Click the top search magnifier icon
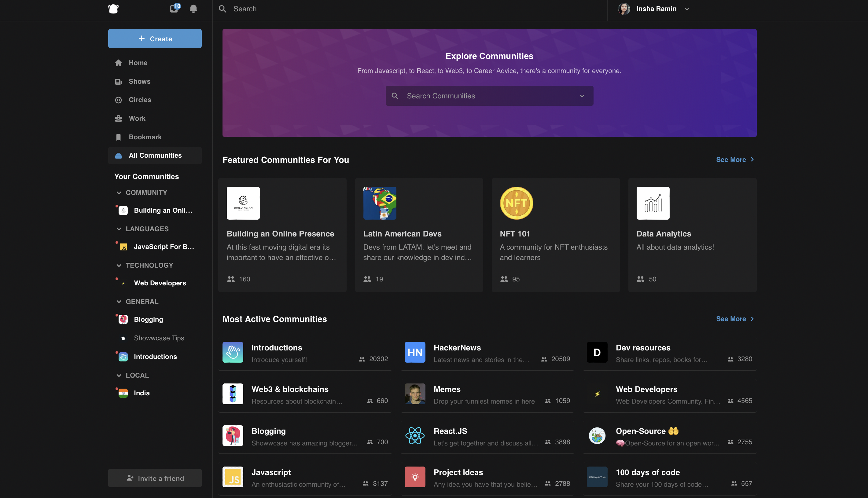This screenshot has width=868, height=498. pyautogui.click(x=223, y=9)
